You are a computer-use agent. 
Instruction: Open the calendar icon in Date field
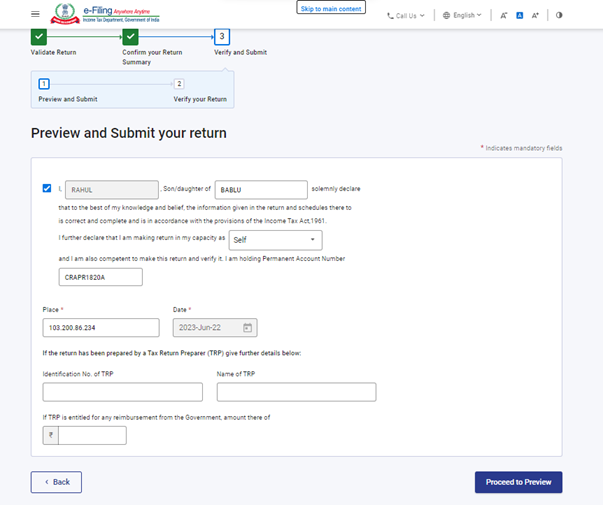coord(248,327)
